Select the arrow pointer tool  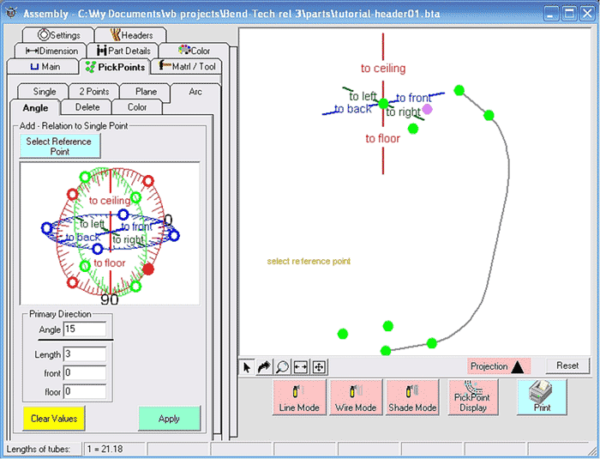(x=249, y=367)
